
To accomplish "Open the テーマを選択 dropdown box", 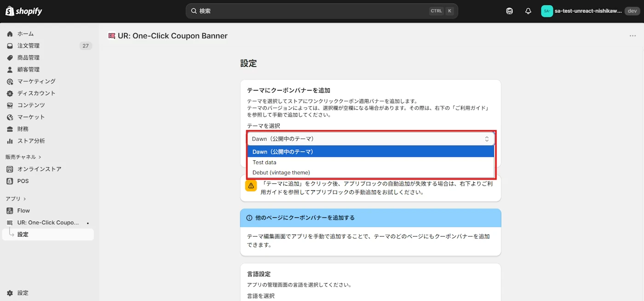I will point(371,139).
